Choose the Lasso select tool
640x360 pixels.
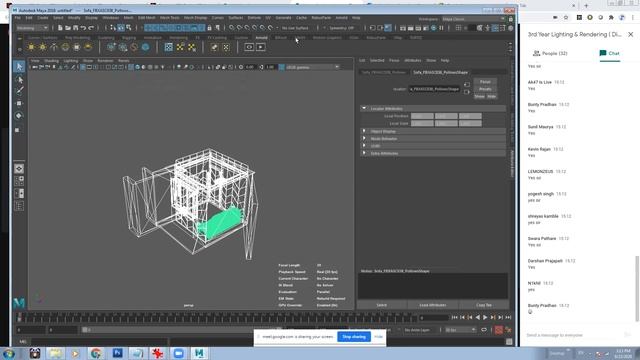point(19,79)
